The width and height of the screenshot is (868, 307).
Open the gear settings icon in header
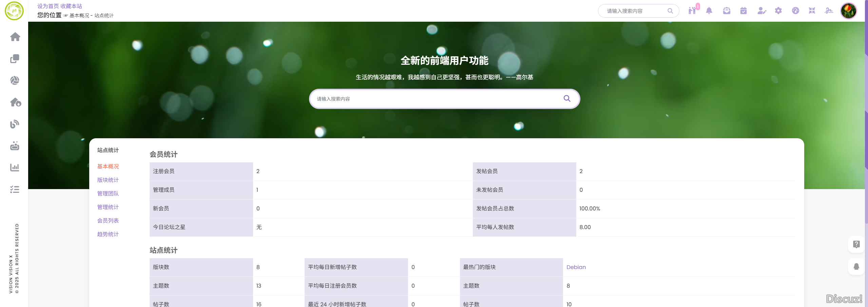click(x=778, y=11)
